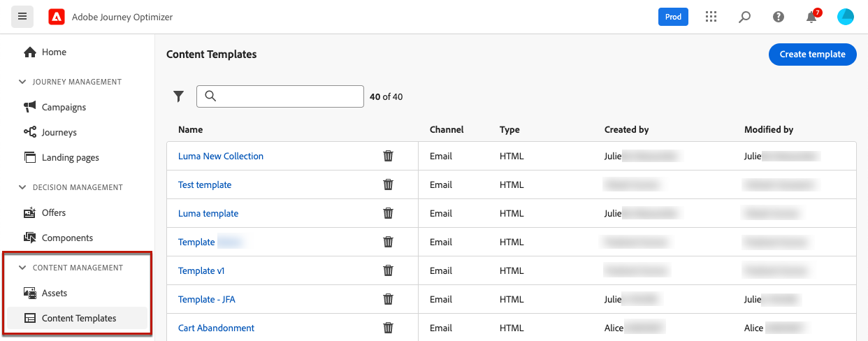Open notifications bell with 7 badge
Viewport: 868px width, 341px height.
click(x=811, y=17)
